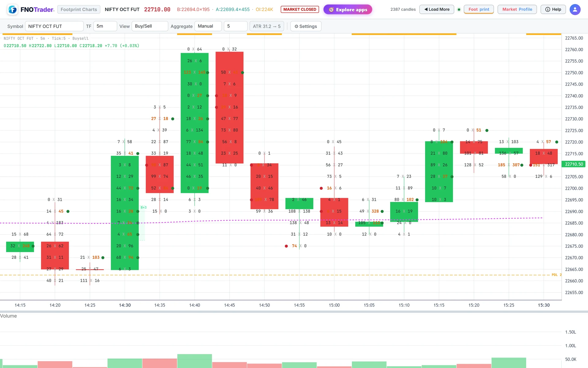
Task: Click the ask quote A:22699.4×455
Action: tap(233, 10)
